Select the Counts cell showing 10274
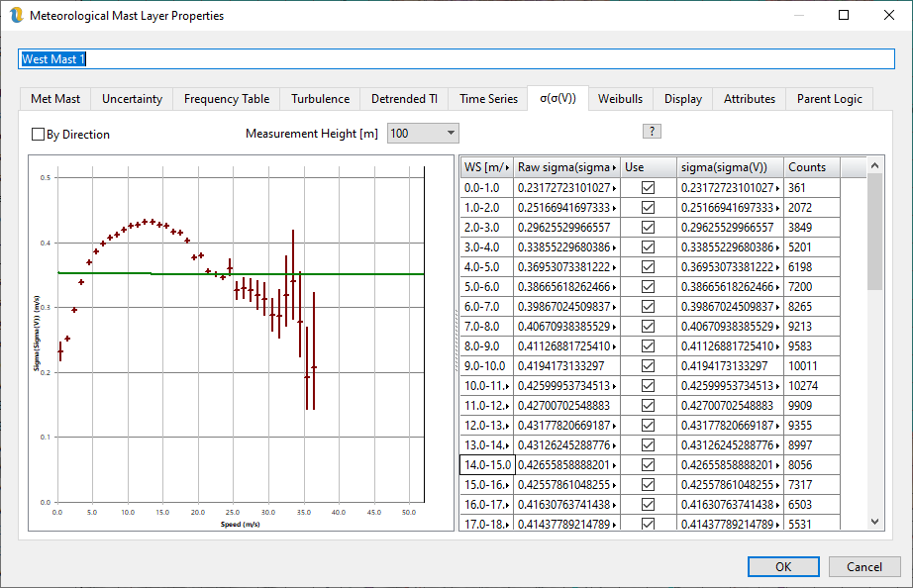 point(812,385)
